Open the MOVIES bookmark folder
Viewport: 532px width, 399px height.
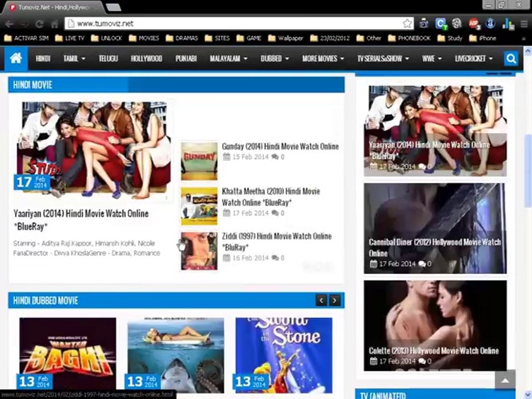click(144, 38)
